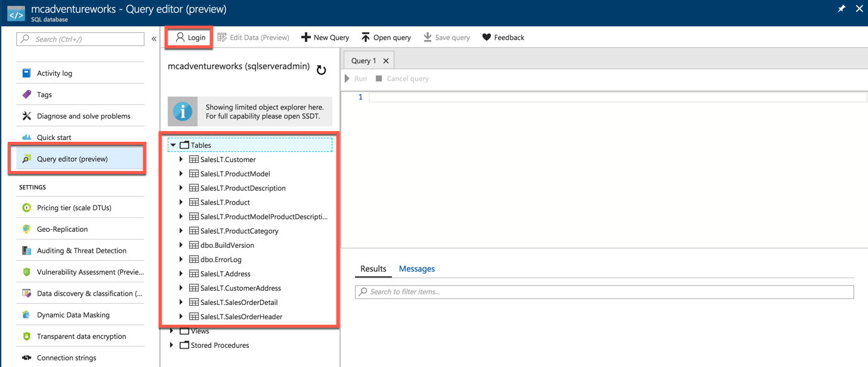
Task: Expand the SalesLT.ProductModel table
Action: [x=181, y=174]
